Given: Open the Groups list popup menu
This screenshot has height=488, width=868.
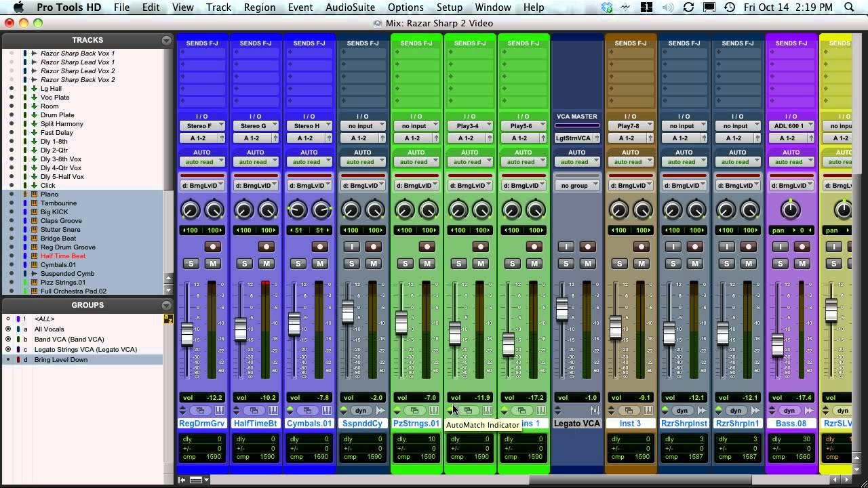Looking at the screenshot, I should 166,306.
